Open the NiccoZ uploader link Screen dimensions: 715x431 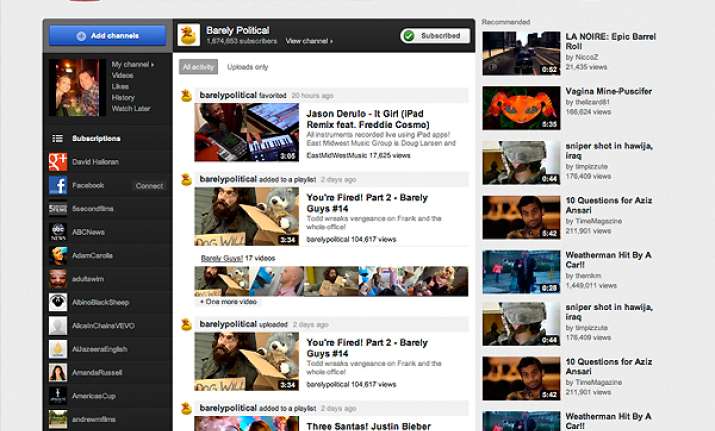point(585,57)
